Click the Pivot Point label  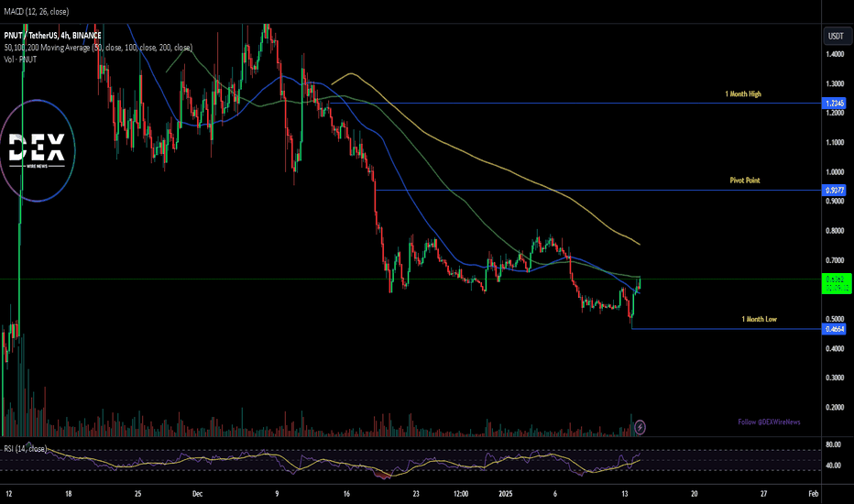745,180
